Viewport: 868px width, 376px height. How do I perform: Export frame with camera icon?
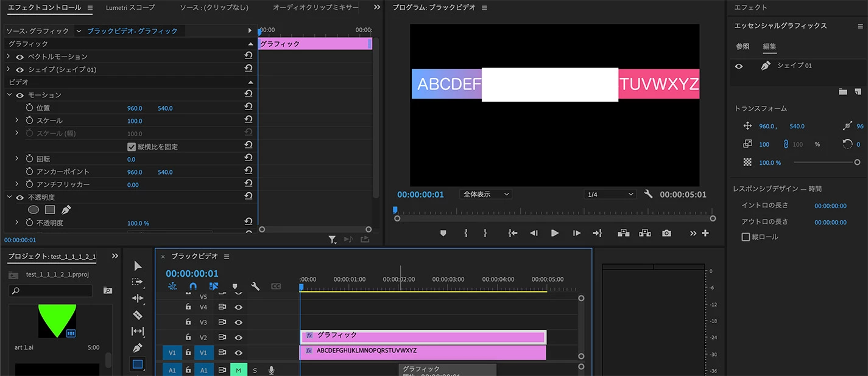click(667, 233)
